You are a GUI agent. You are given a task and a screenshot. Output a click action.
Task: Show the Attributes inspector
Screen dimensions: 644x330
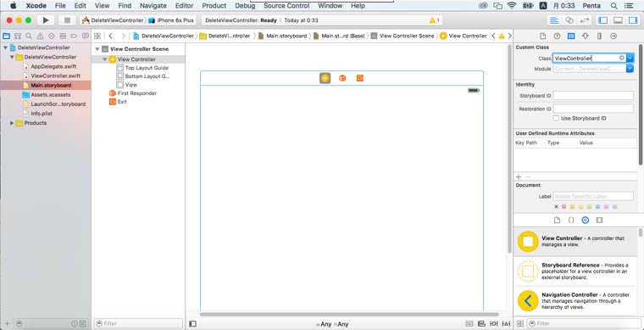tap(585, 36)
